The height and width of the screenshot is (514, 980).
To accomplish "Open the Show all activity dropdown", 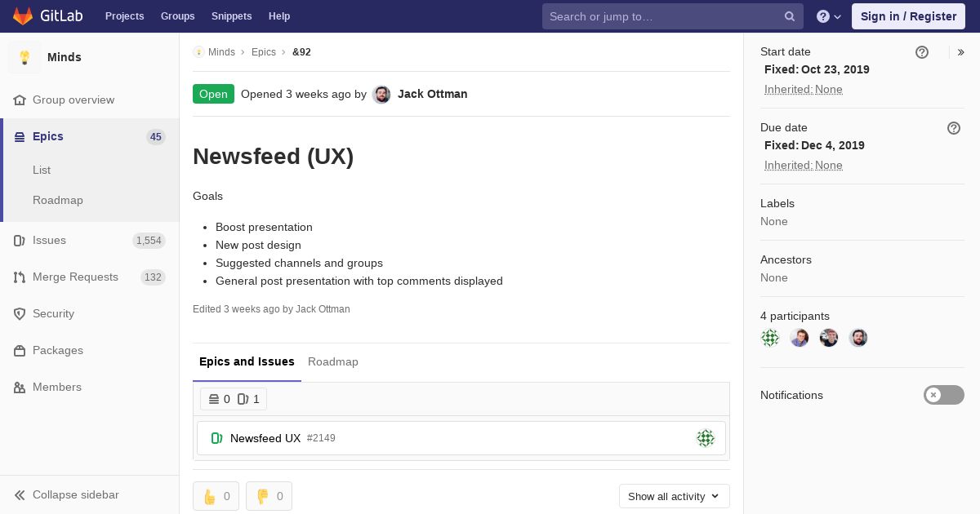I will tap(674, 496).
